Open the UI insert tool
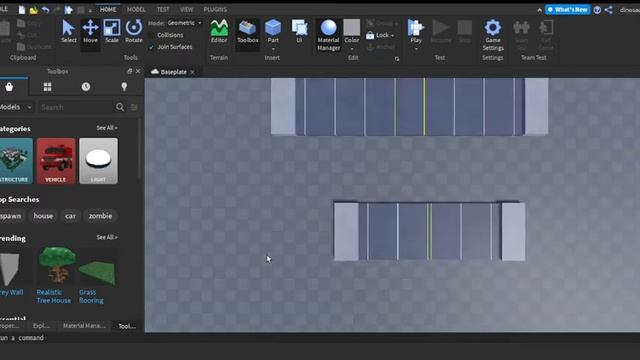640x360 pixels. coord(299,31)
